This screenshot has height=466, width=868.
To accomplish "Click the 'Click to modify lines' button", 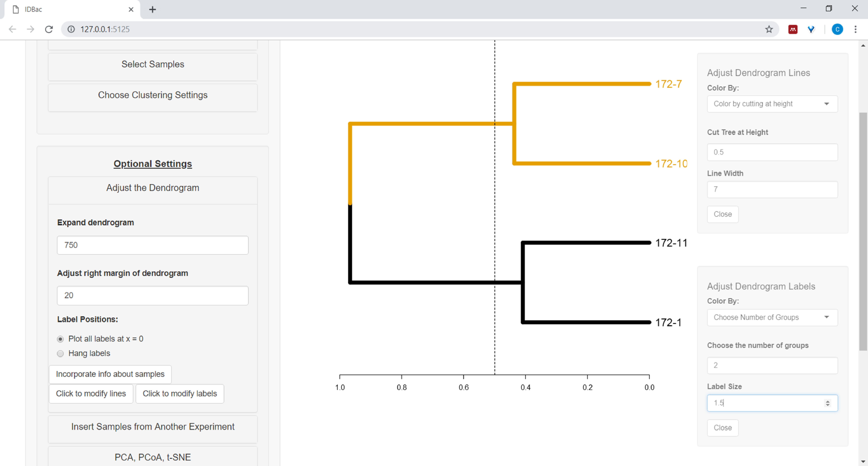I will (x=91, y=393).
